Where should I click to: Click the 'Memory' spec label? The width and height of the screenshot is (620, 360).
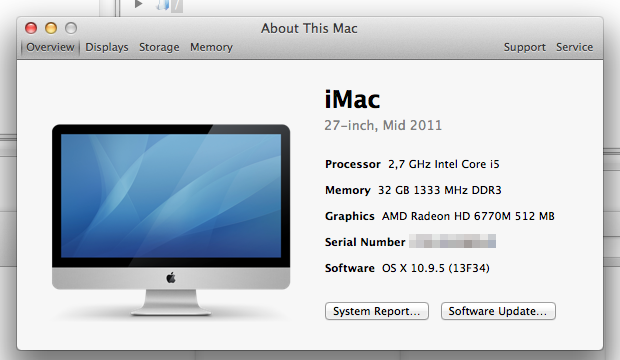click(348, 190)
